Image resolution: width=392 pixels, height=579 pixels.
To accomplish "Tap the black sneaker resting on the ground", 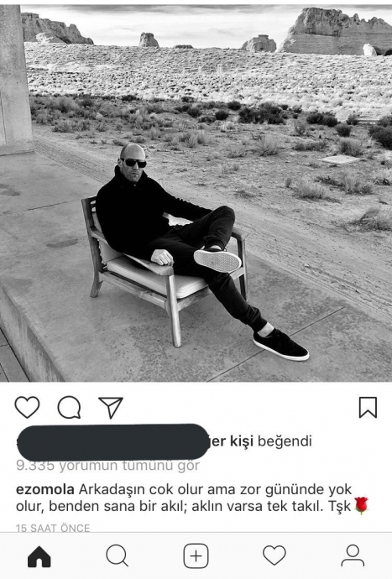I will [281, 346].
